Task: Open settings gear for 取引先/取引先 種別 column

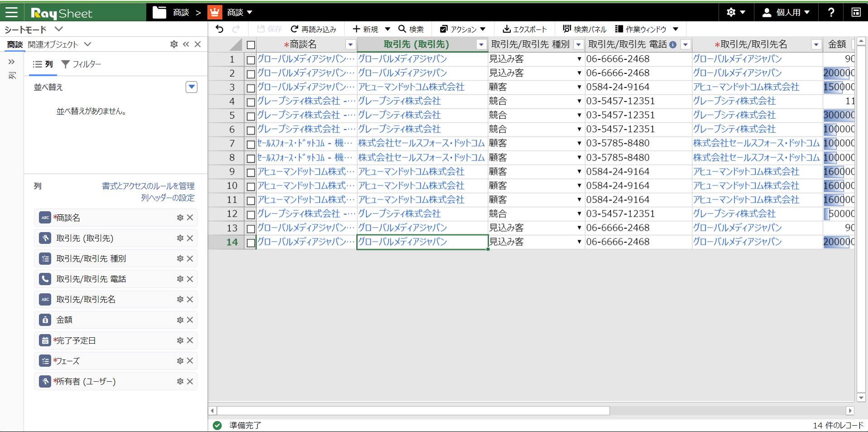Action: click(180, 258)
